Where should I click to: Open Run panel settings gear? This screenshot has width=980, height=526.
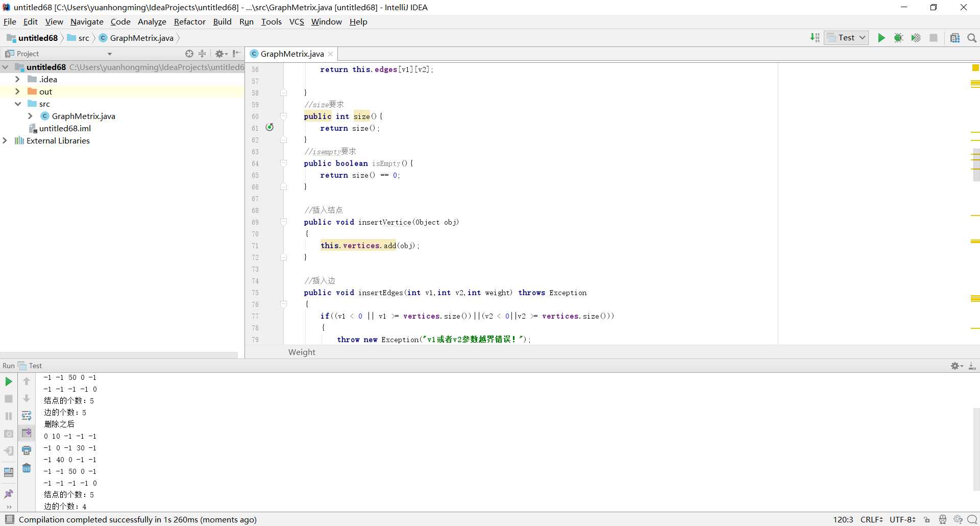[957, 366]
